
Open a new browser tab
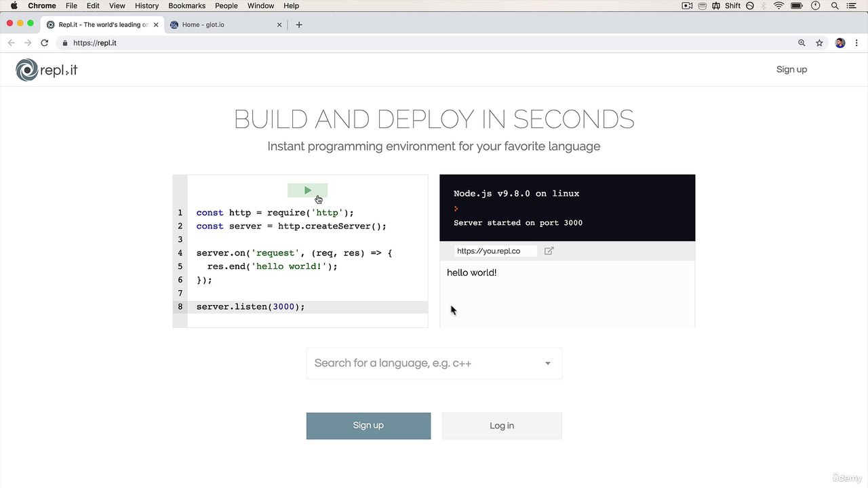click(x=299, y=24)
